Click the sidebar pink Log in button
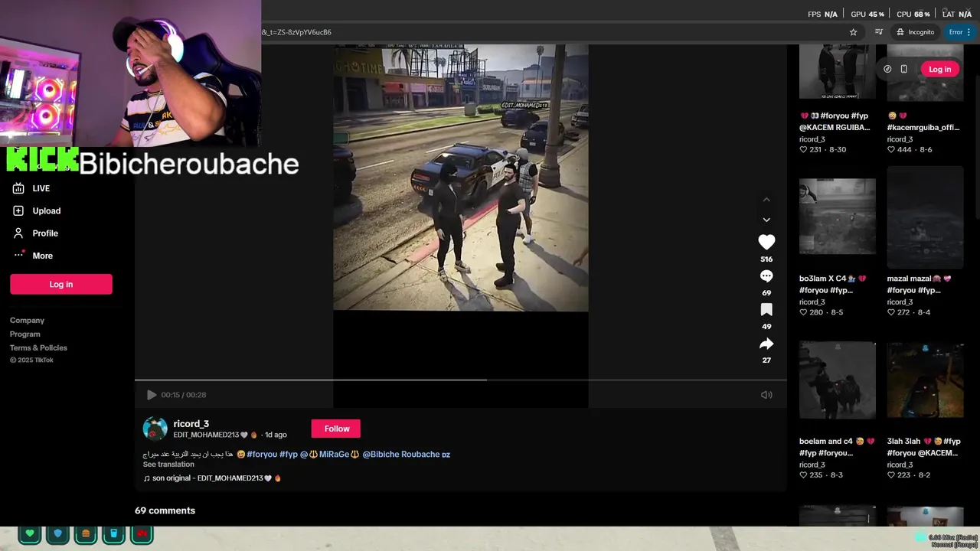The height and width of the screenshot is (551, 980). tap(61, 284)
